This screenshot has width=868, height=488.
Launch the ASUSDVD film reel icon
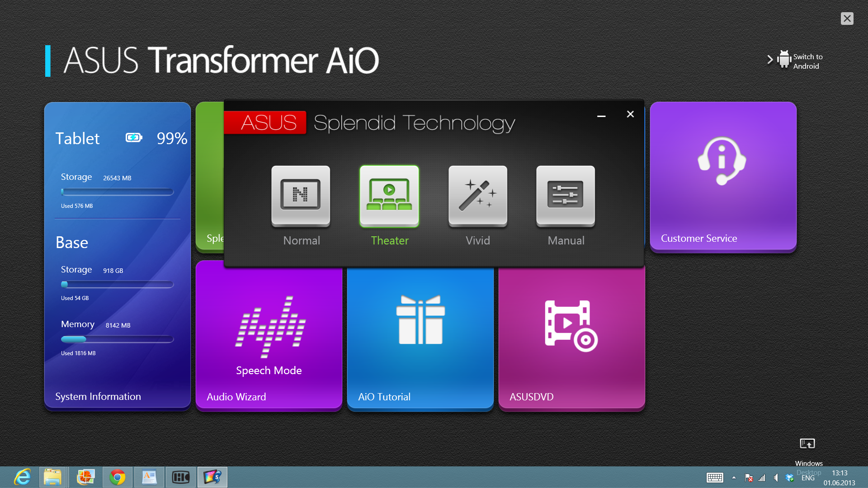point(571,326)
